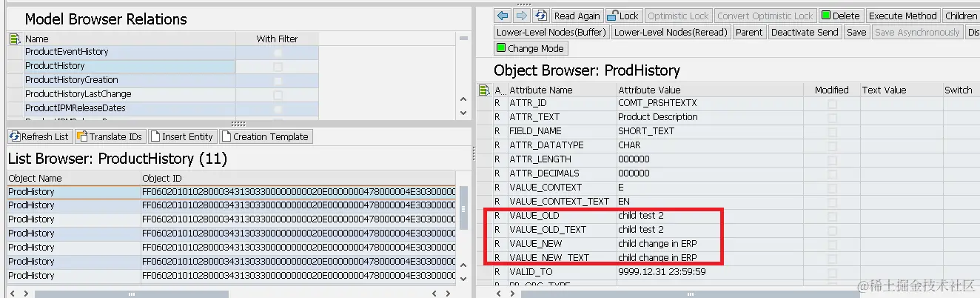980x298 pixels.
Task: Open the Object Browser attribute table settings icon
Action: tap(485, 90)
